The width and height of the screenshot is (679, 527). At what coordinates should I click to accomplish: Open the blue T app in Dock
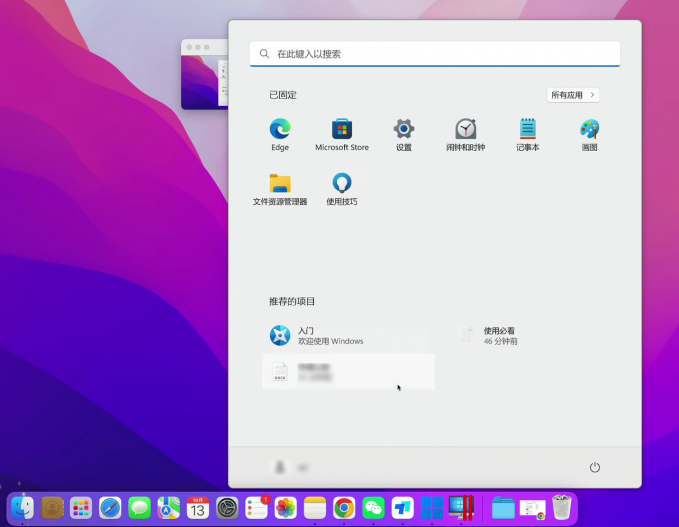[x=402, y=508]
